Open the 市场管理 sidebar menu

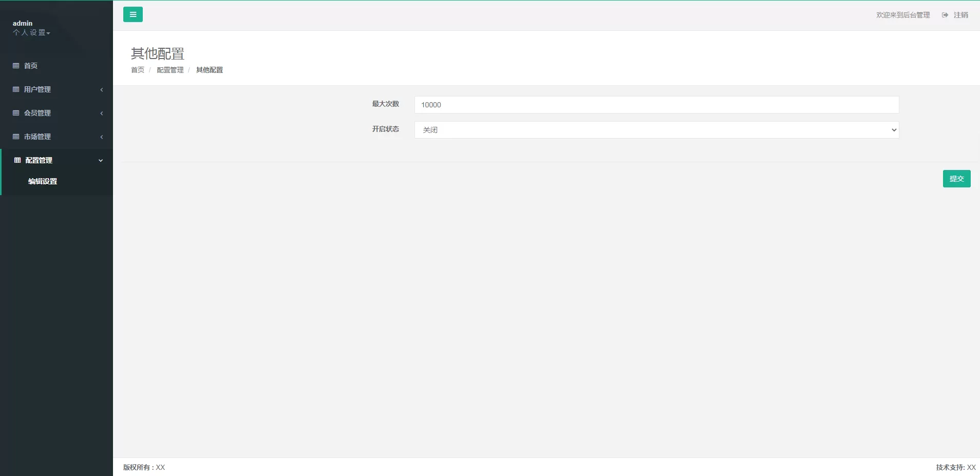tap(56, 137)
